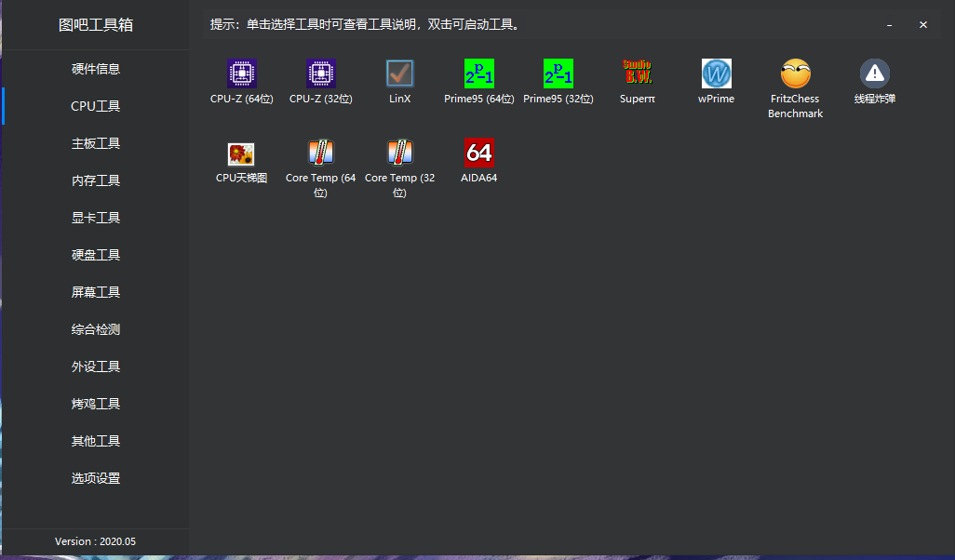Screen dimensions: 955x560
Task: Select the Prime95 (64位) icon
Action: click(x=478, y=73)
